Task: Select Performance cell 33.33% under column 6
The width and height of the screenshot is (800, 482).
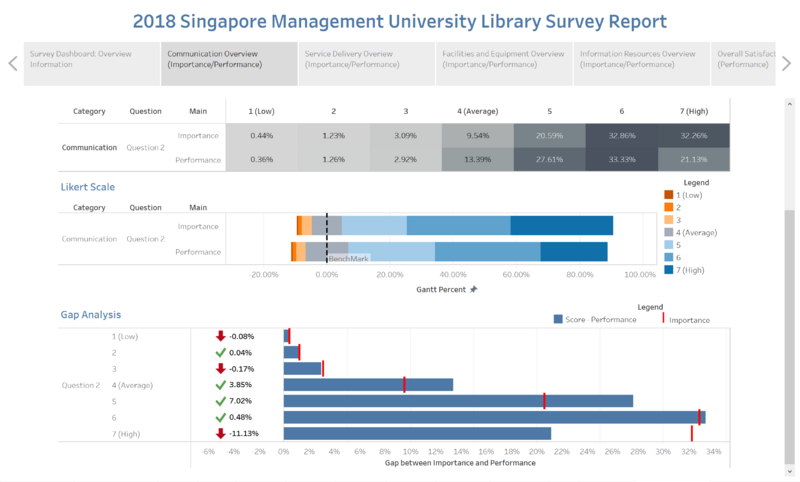Action: pyautogui.click(x=621, y=159)
